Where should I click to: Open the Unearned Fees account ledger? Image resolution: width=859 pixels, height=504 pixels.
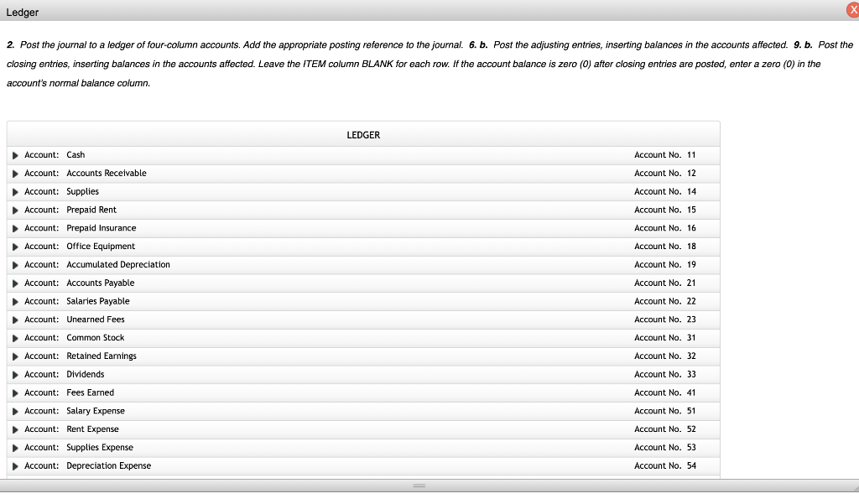point(15,319)
